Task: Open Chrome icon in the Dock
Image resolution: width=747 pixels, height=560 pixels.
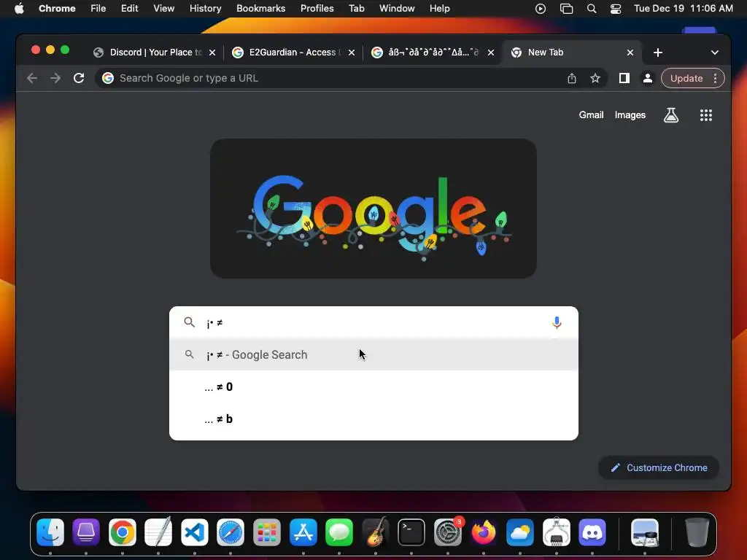Action: click(x=123, y=532)
